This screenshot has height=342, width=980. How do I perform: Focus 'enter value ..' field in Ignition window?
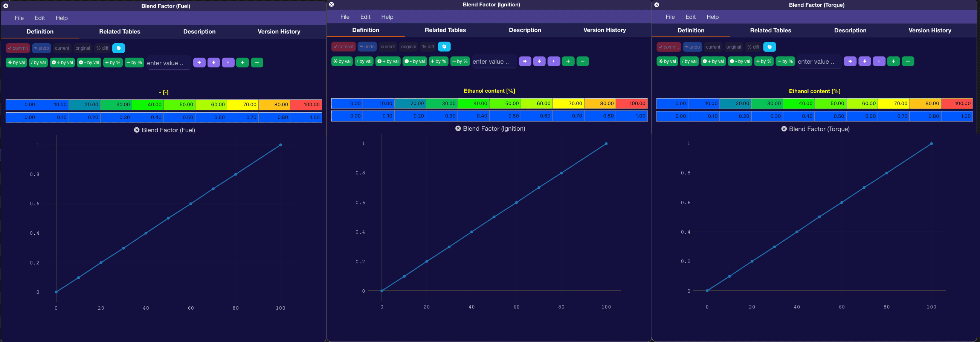[494, 62]
